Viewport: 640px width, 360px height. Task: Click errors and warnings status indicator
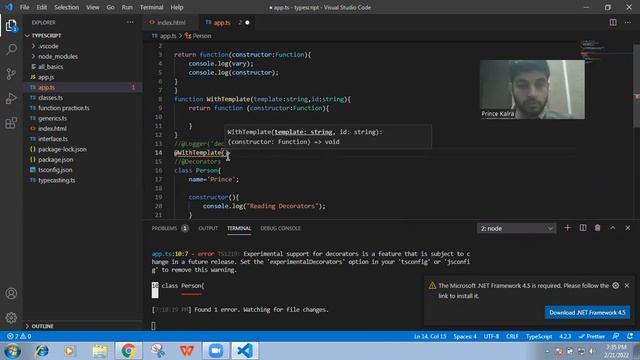tap(19, 336)
